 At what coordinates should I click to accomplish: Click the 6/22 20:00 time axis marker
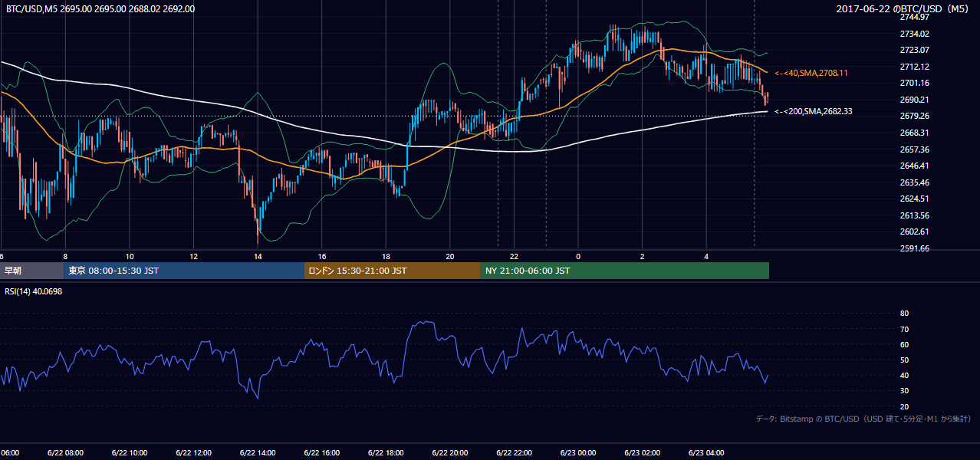click(x=450, y=452)
